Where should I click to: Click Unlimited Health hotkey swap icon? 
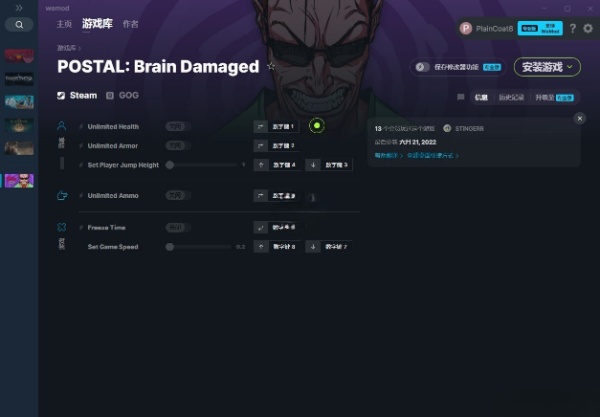[261, 127]
